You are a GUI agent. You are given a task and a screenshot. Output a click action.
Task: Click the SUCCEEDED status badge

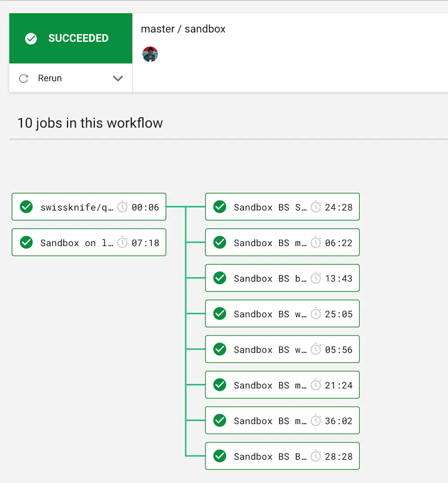(x=71, y=38)
